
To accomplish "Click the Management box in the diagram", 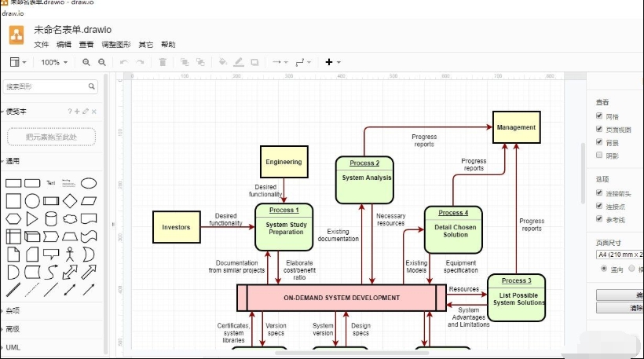I will coord(517,127).
